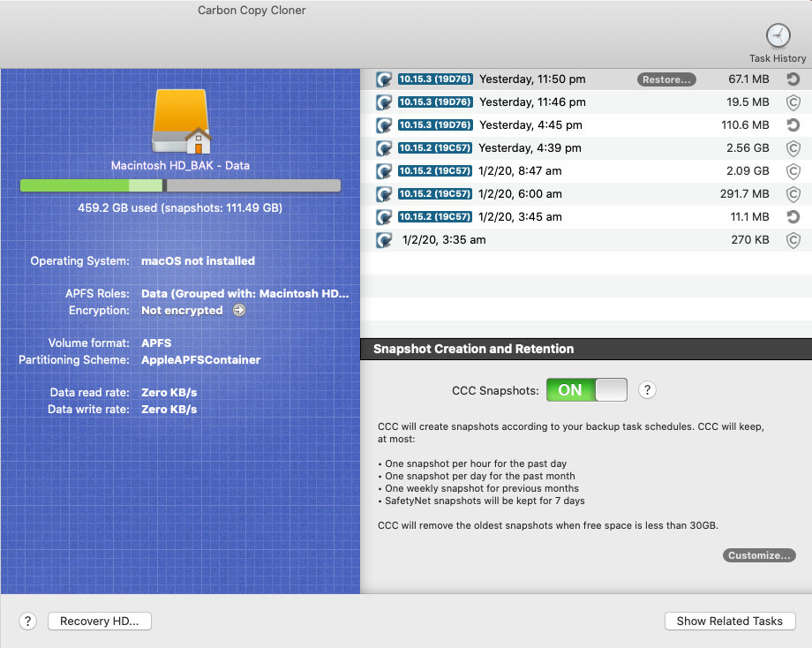Click the shield icon on the 19.5 MB row

pos(793,102)
